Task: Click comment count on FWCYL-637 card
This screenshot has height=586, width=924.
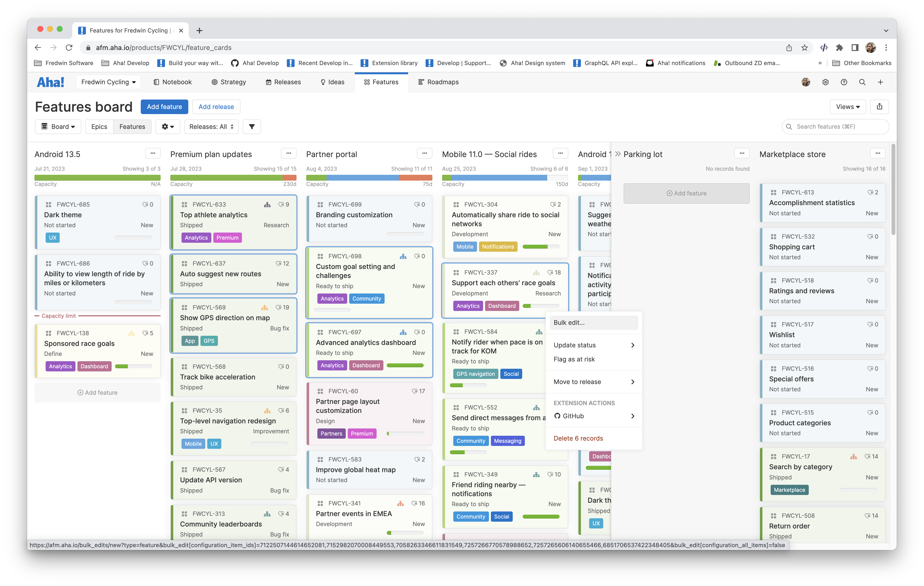Action: tap(282, 263)
